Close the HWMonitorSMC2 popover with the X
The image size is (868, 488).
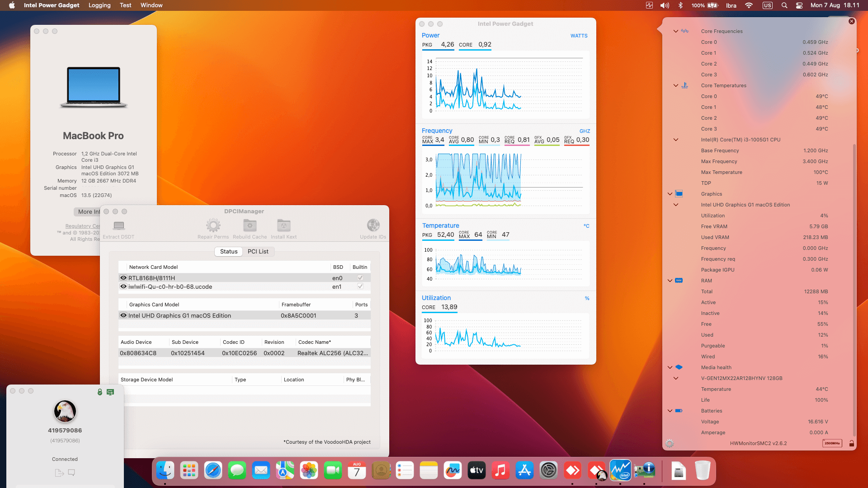click(851, 21)
